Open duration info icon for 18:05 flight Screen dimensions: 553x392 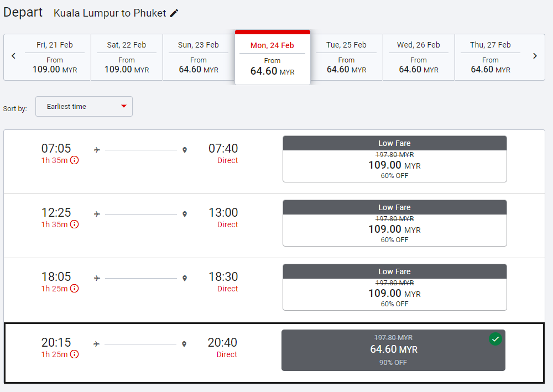pos(74,289)
